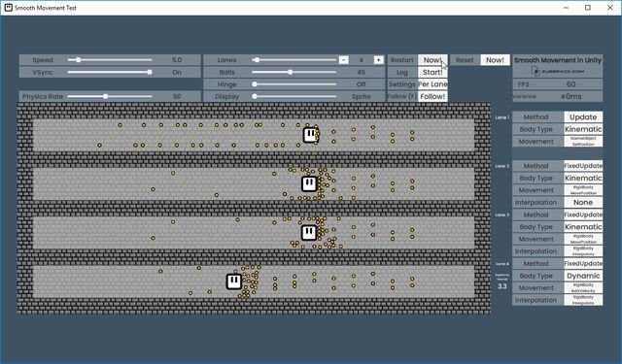Screen dimensions: 622x364
Task: Click the character sprite in Lane 3
Action: (x=309, y=233)
